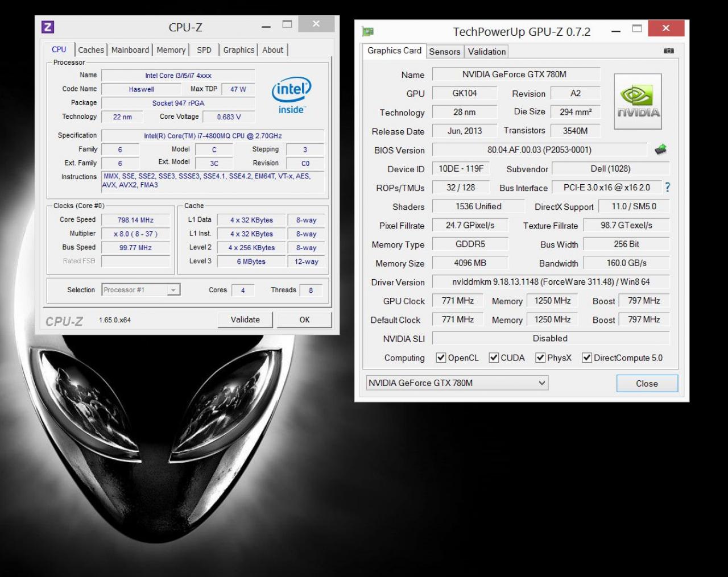Screen dimensions: 728x577
Task: Open the Caches tab
Action: point(91,50)
